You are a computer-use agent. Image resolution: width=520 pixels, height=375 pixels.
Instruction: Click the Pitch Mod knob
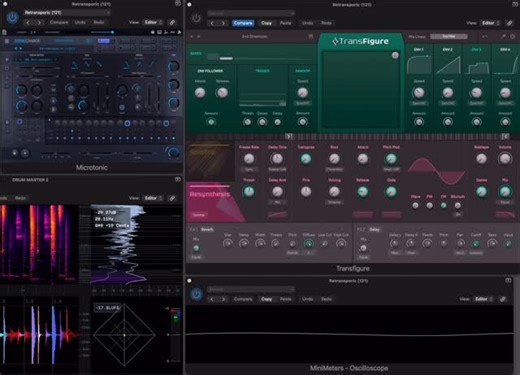click(x=391, y=159)
